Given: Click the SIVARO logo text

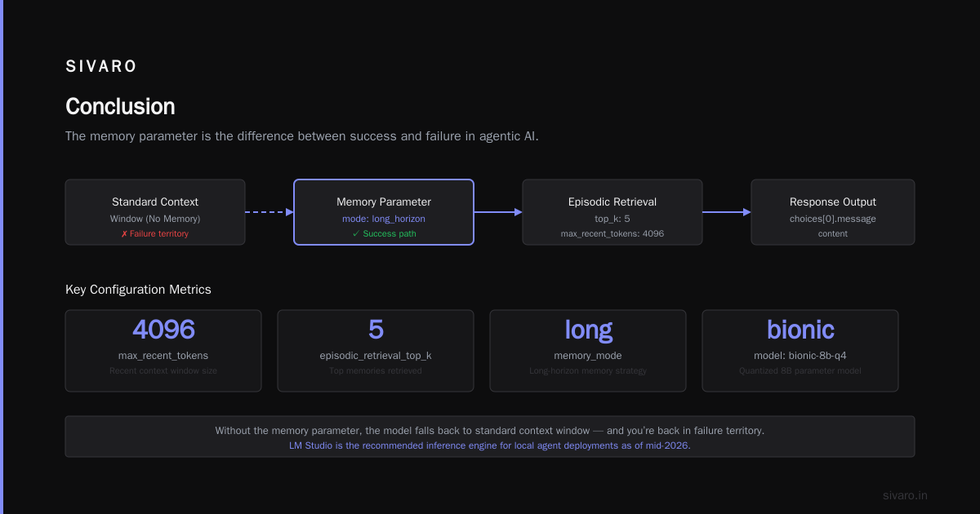Looking at the screenshot, I should (x=101, y=67).
